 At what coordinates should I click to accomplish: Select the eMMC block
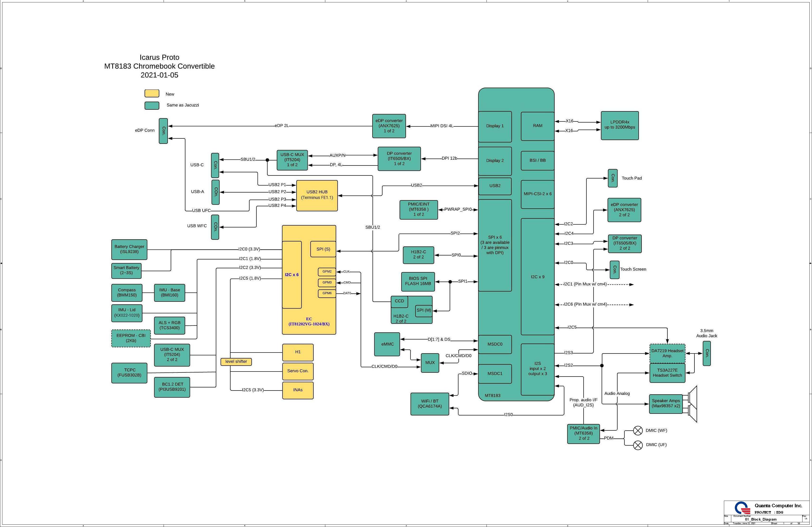(x=387, y=344)
